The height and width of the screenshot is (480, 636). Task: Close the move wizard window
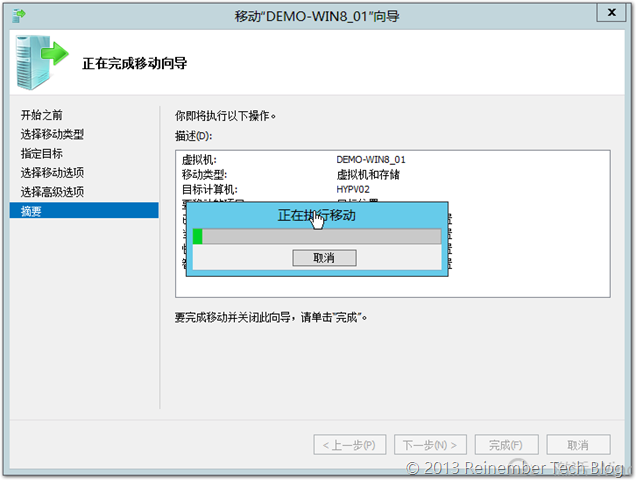click(x=611, y=13)
